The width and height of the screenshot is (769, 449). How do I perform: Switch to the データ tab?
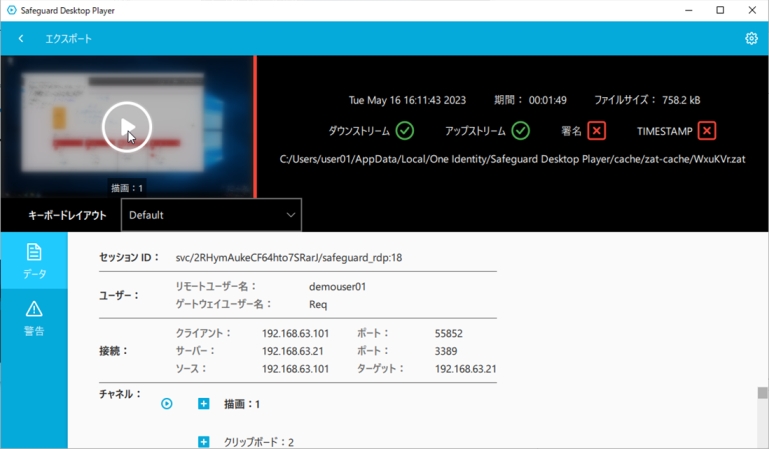[x=34, y=260]
